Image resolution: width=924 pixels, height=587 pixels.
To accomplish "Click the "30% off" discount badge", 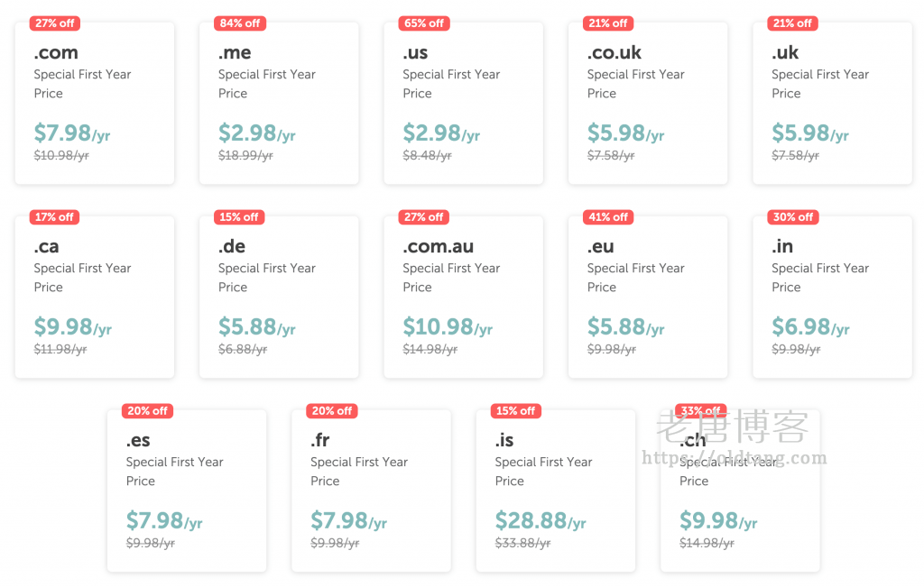I will [x=793, y=217].
